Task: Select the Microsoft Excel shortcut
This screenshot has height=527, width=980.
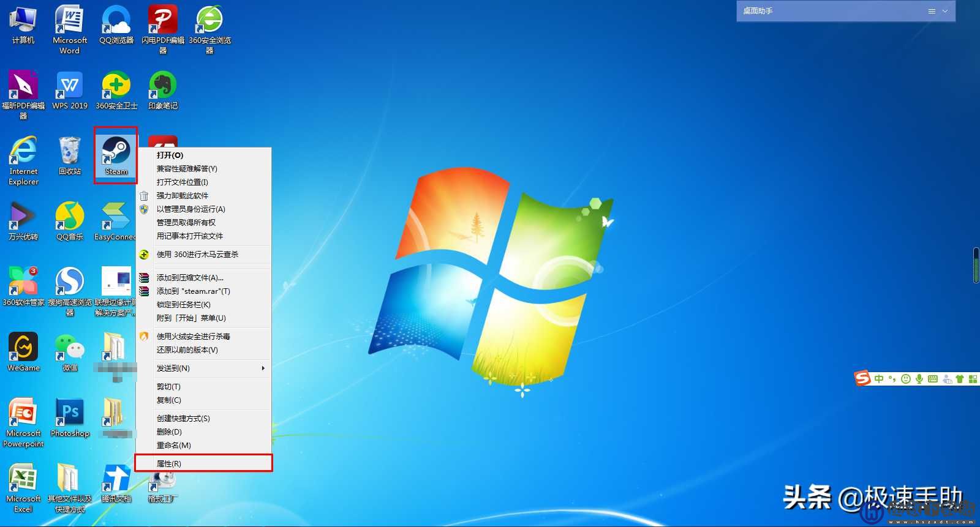Action: click(23, 488)
